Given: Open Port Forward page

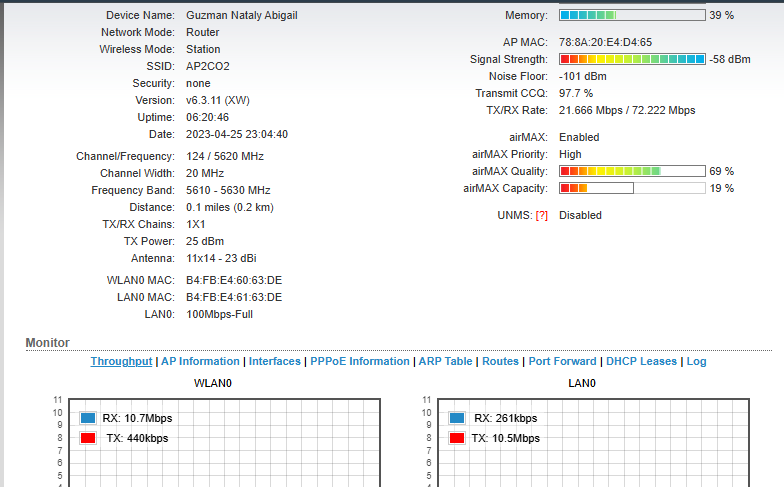Looking at the screenshot, I should point(562,361).
